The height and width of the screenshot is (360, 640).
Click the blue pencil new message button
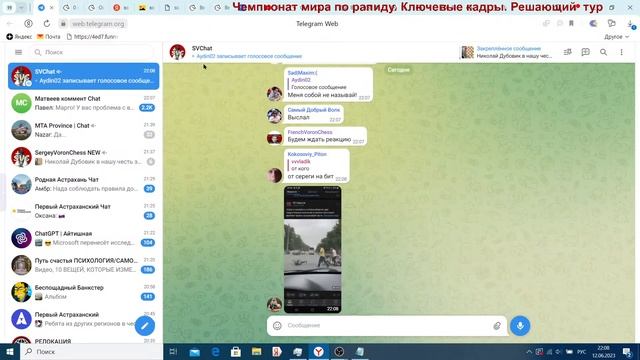point(144,326)
